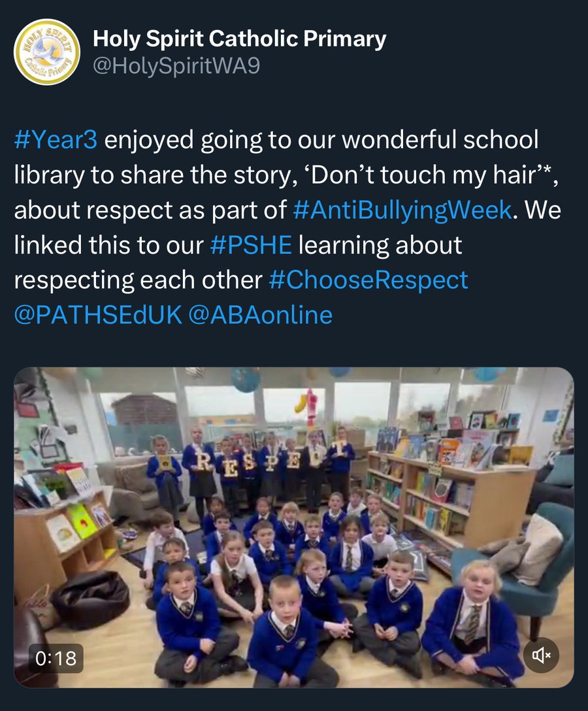Play the classroom library video
The height and width of the screenshot is (711, 588).
click(294, 527)
